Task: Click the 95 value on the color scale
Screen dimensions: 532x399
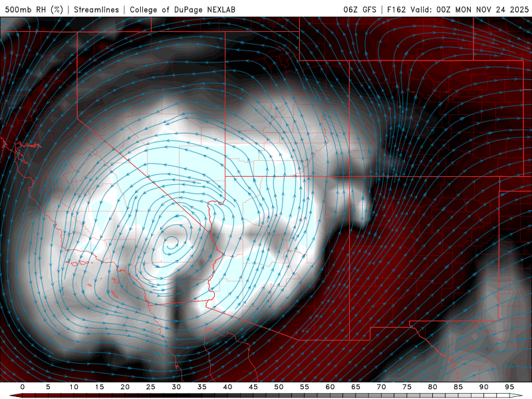Action: coord(509,387)
